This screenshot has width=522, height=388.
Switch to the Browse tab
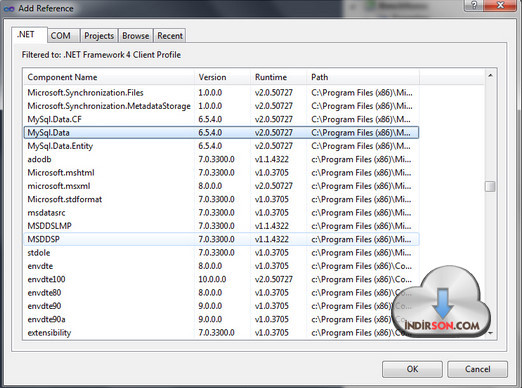[135, 36]
